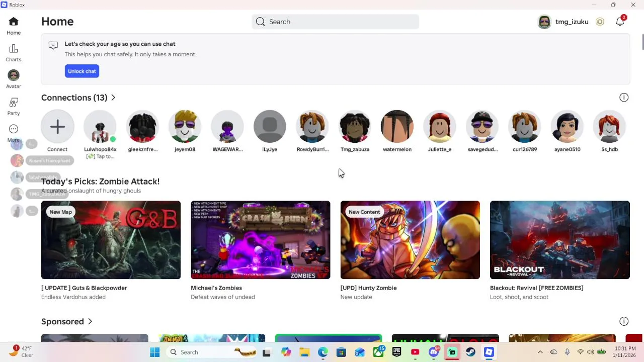Click the Unlock chat button
The height and width of the screenshot is (362, 644).
(82, 71)
